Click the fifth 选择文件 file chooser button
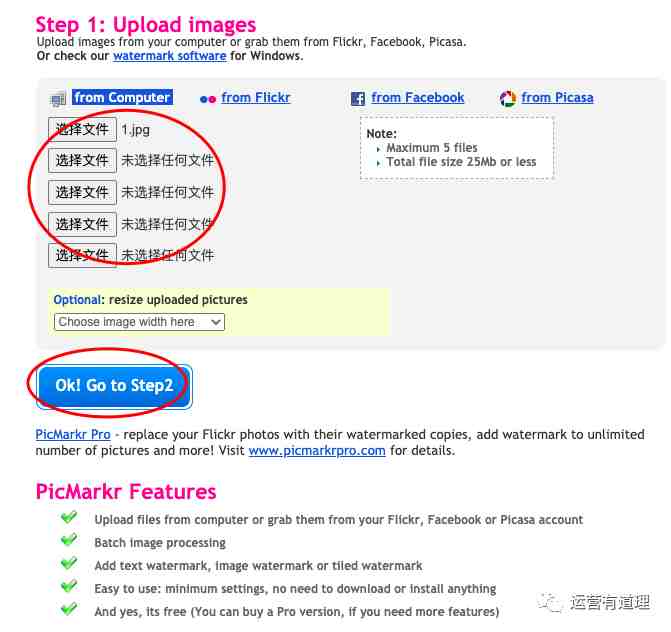This screenshot has height=632, width=671. click(82, 255)
